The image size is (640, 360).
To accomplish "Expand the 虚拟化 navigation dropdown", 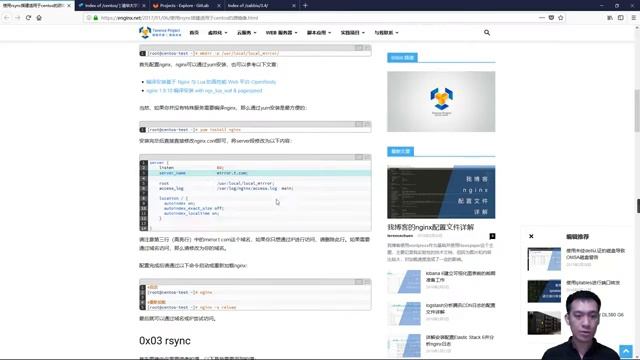I will (218, 33).
